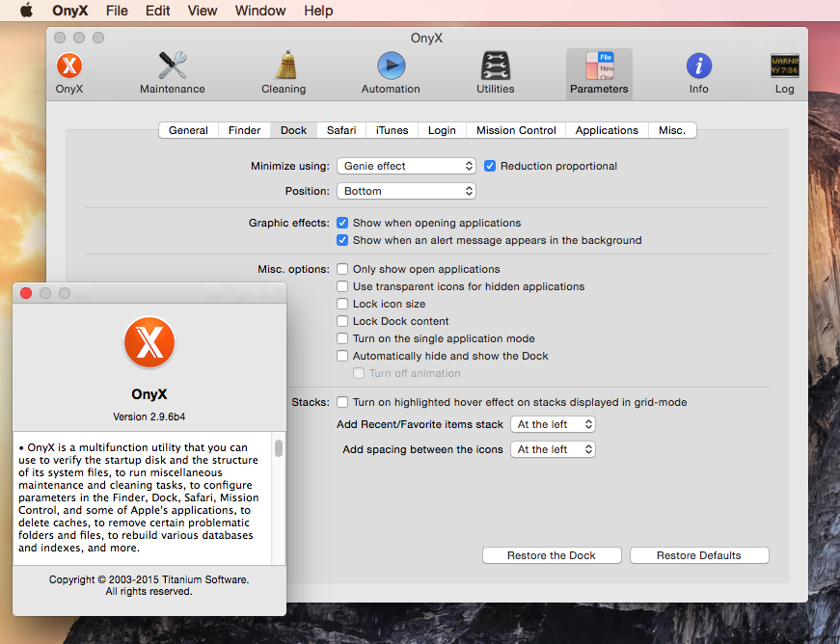Switch to the iTunes tab
The image size is (840, 644).
pos(393,130)
